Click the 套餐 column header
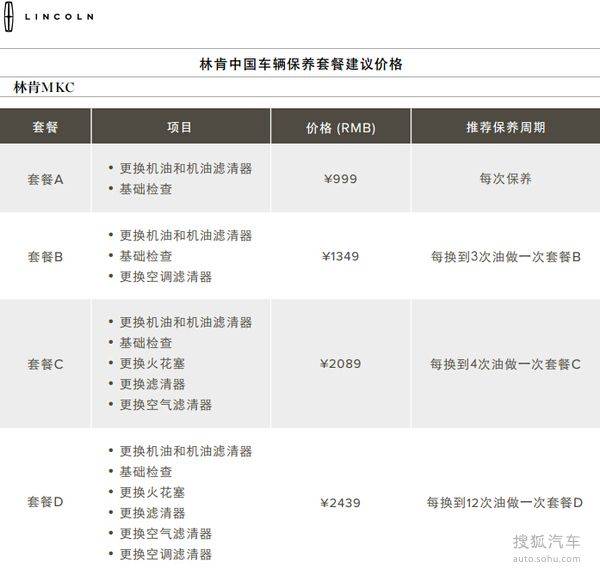The image size is (600, 581). [45, 127]
